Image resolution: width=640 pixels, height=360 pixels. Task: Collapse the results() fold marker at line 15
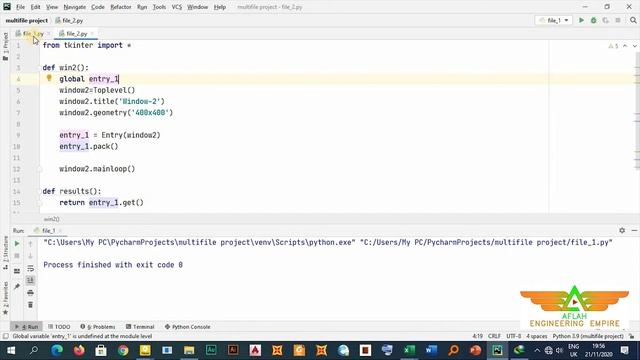[40, 202]
